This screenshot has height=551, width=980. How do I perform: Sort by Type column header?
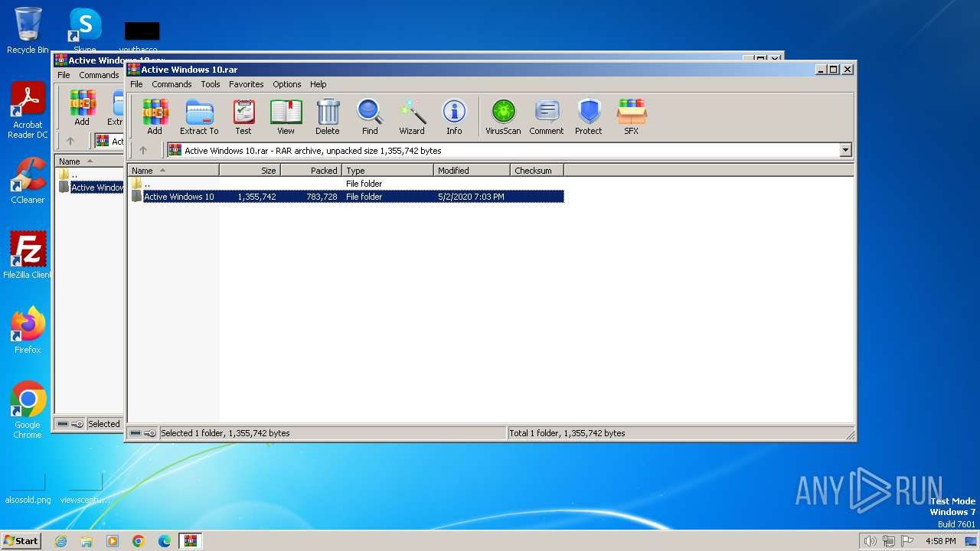(388, 171)
